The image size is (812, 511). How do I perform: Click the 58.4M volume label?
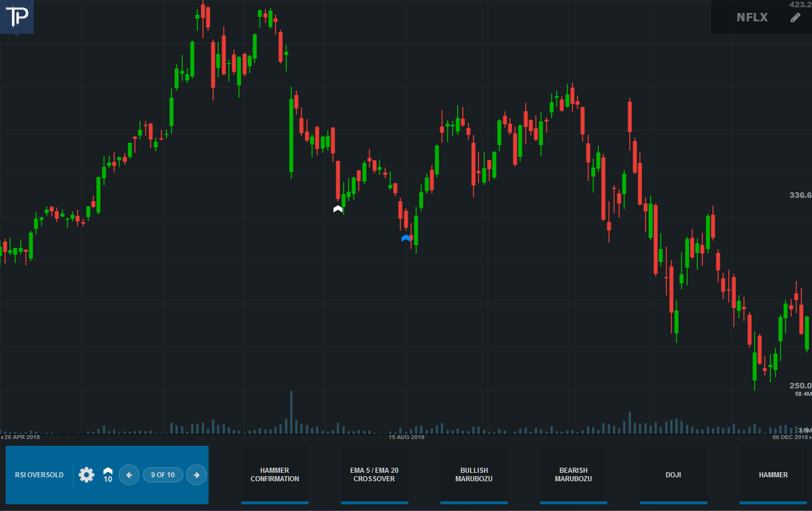pyautogui.click(x=803, y=394)
